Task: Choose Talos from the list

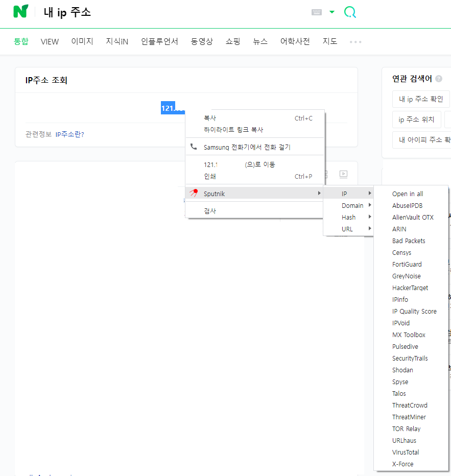Action: pyautogui.click(x=411, y=394)
